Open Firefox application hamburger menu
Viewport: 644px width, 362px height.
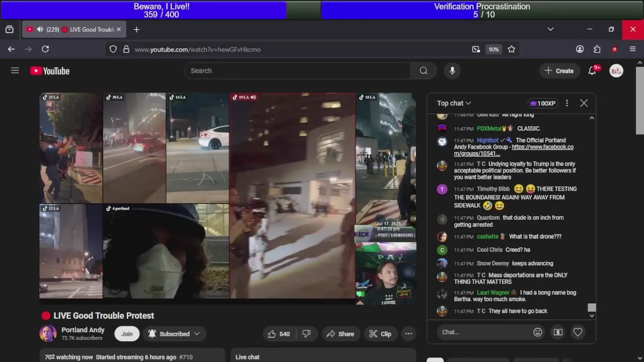[633, 49]
